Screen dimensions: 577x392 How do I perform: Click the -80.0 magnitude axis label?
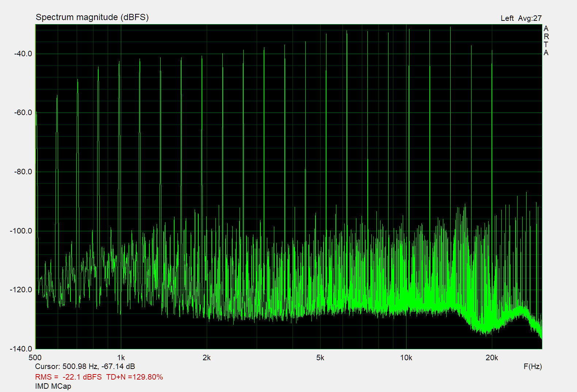tap(23, 172)
